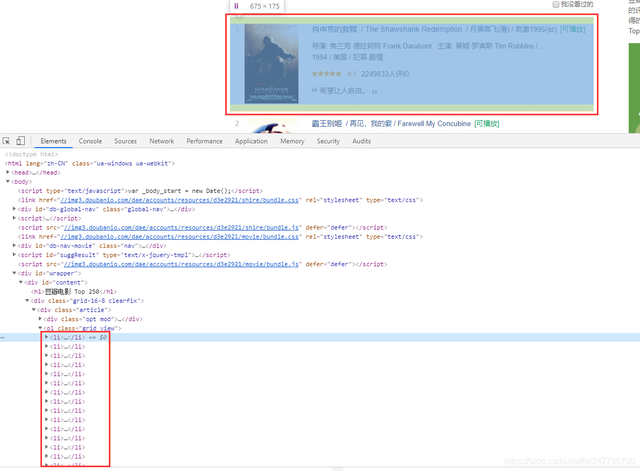Switch to the Elements tab
This screenshot has width=640, height=471.
53,141
